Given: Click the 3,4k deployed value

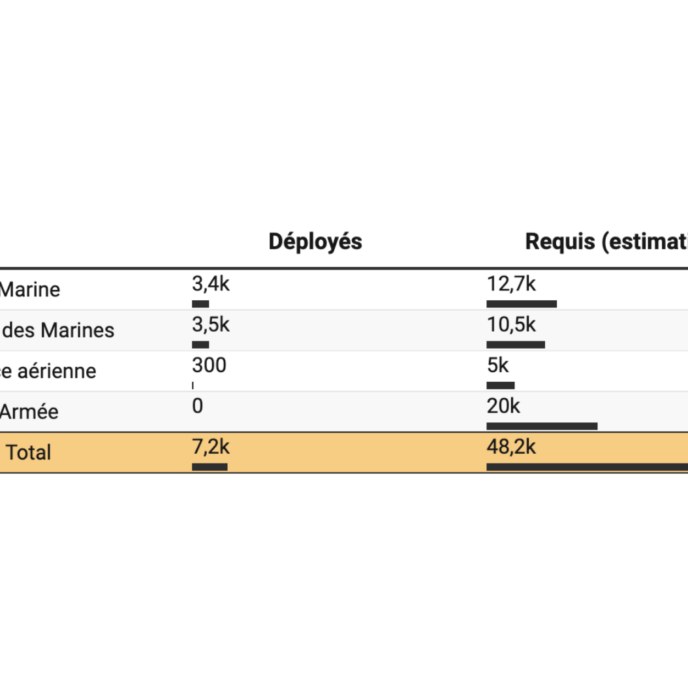Looking at the screenshot, I should point(211,284).
